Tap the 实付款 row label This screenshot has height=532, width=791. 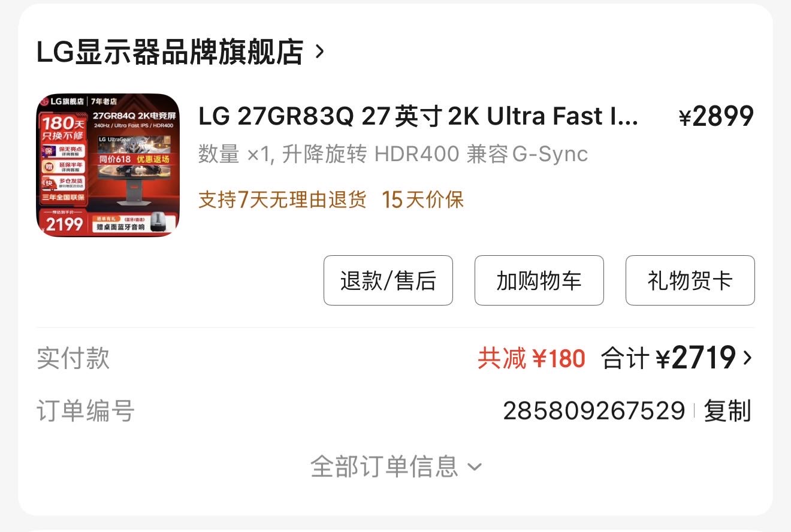pos(73,358)
